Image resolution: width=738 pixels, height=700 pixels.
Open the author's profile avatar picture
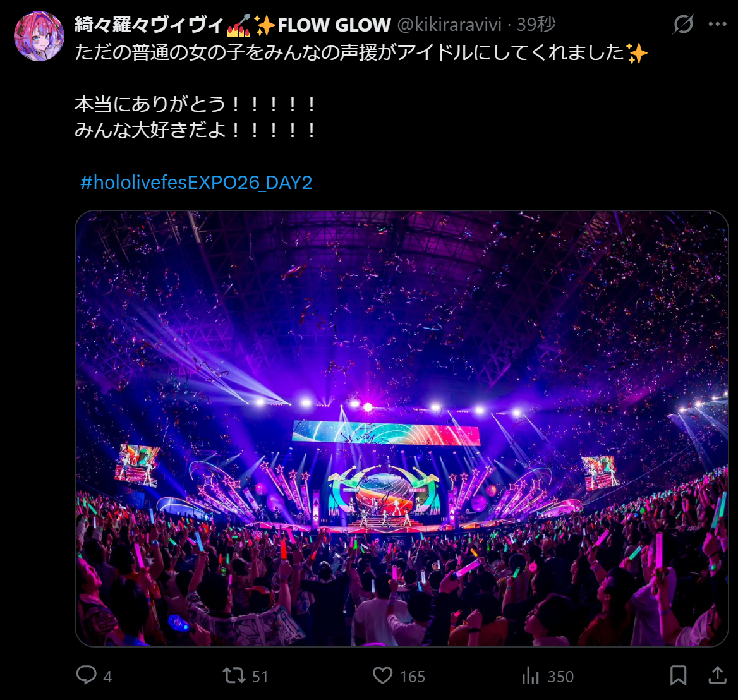39,36
